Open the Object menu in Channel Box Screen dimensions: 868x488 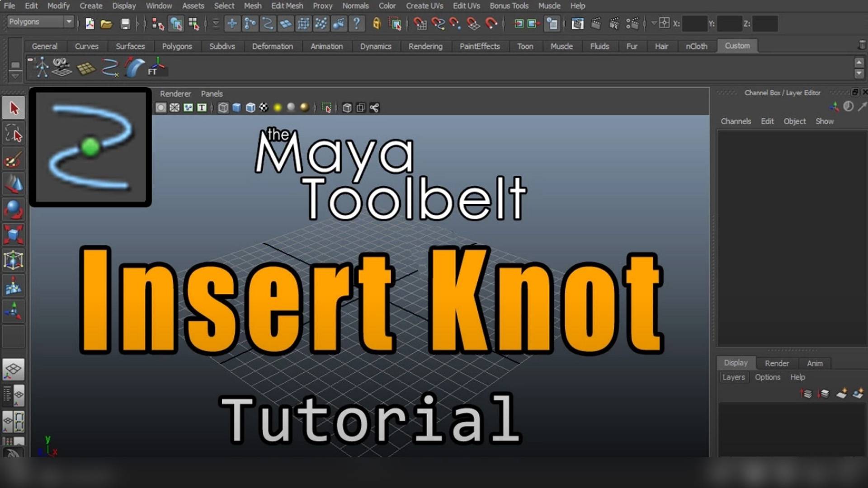[794, 121]
